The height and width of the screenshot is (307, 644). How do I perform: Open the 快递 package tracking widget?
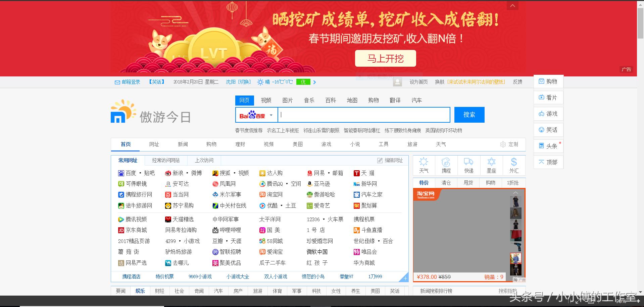[x=468, y=165]
